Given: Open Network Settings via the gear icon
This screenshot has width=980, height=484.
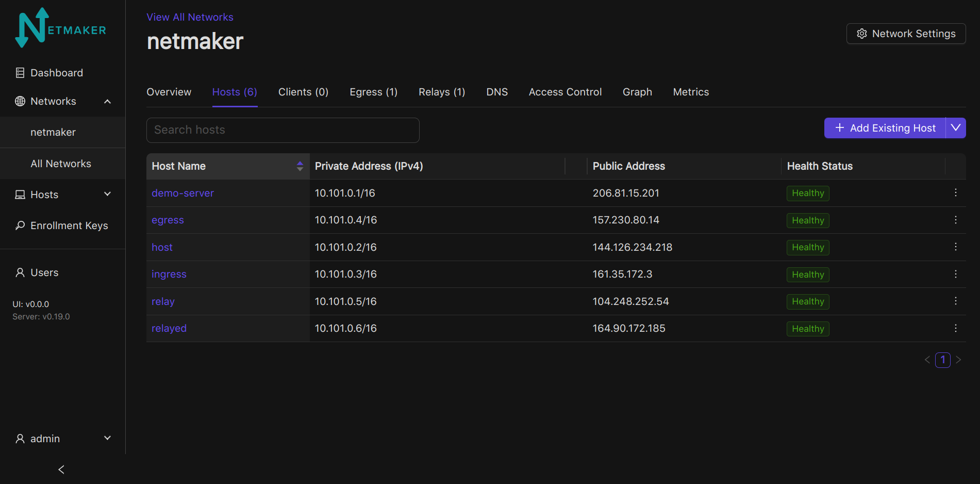Looking at the screenshot, I should (x=861, y=34).
